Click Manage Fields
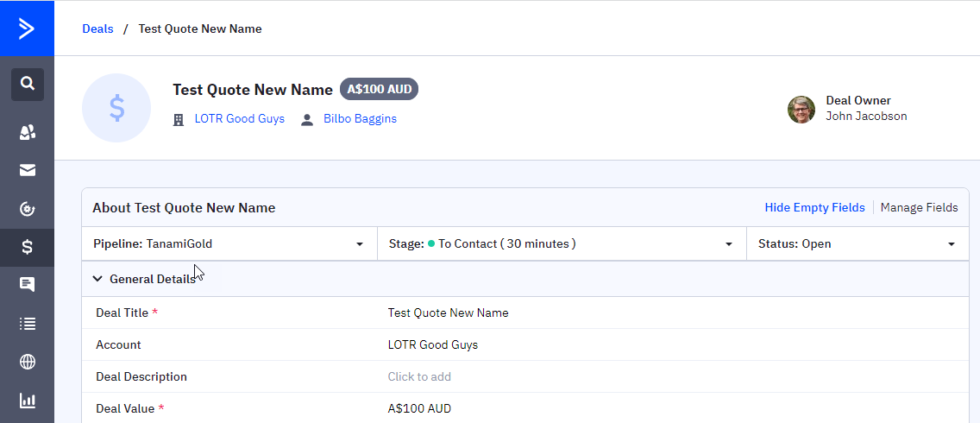The width and height of the screenshot is (980, 423). pyautogui.click(x=919, y=207)
